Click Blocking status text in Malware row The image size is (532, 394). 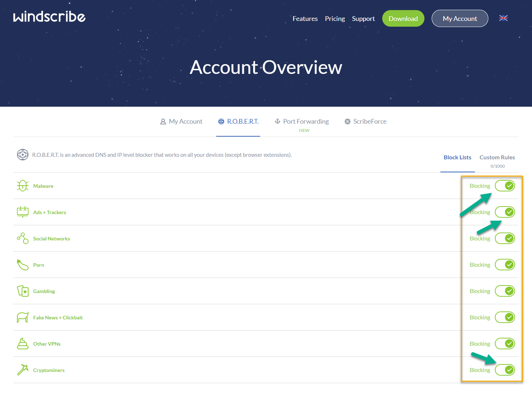(x=480, y=186)
